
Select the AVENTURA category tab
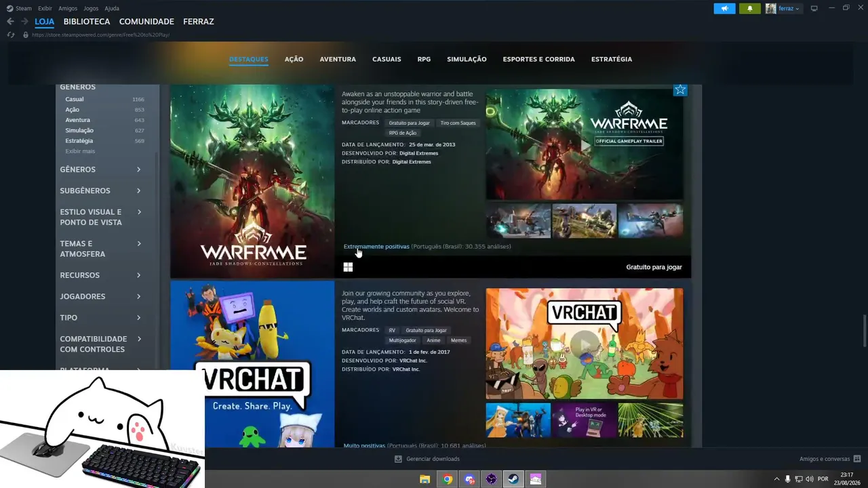[x=338, y=59]
